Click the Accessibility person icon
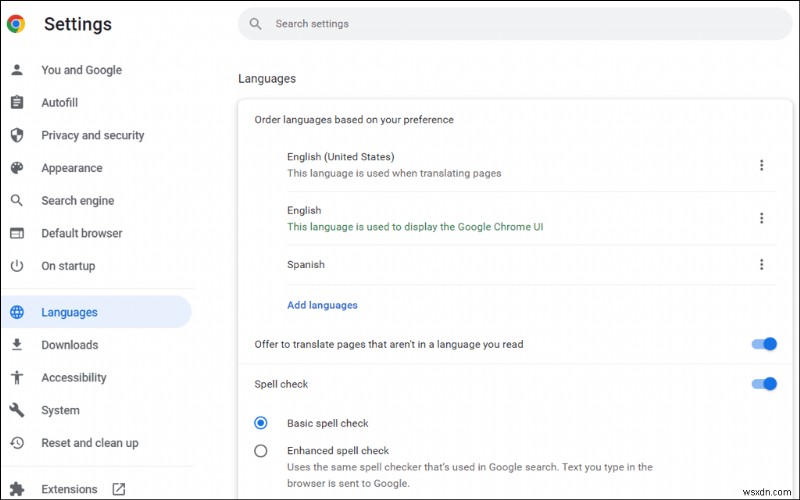Image resolution: width=800 pixels, height=500 pixels. [x=17, y=378]
